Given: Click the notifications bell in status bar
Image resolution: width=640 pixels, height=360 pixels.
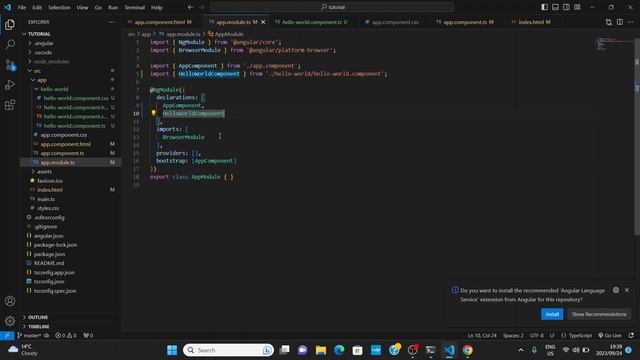Looking at the screenshot, I should [631, 336].
